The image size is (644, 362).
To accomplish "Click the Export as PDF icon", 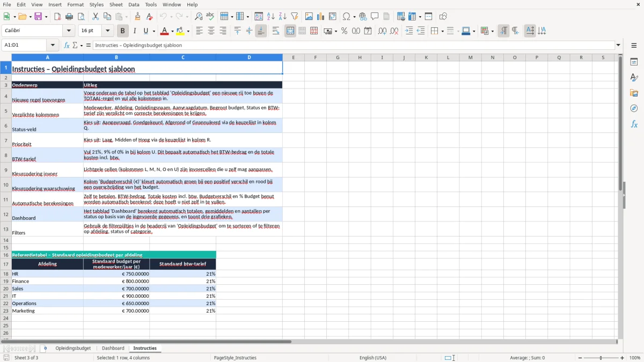I will (x=57, y=17).
